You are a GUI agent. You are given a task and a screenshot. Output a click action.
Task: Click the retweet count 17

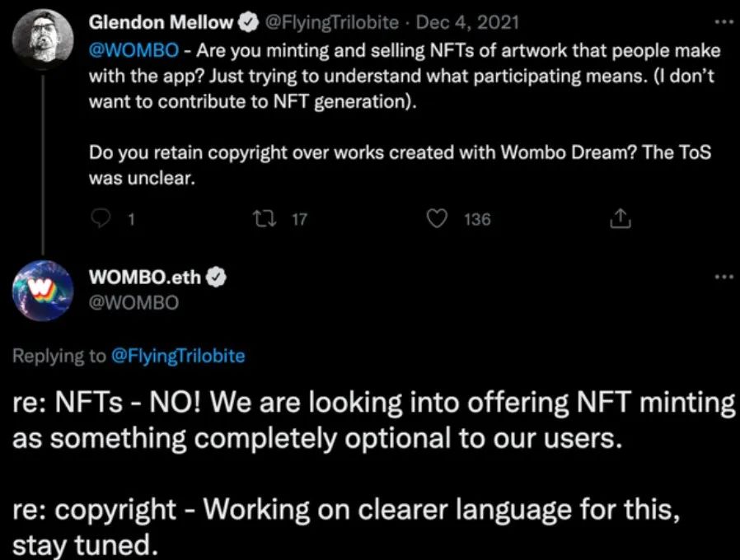pyautogui.click(x=300, y=219)
